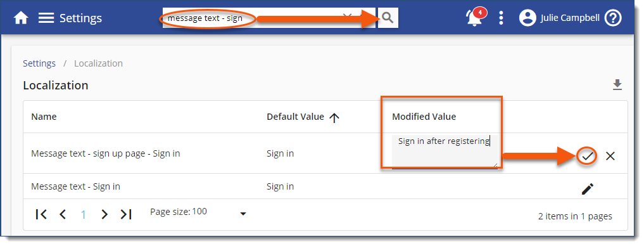Go to the first page of results
Viewport: 644px width, 246px height.
41,214
